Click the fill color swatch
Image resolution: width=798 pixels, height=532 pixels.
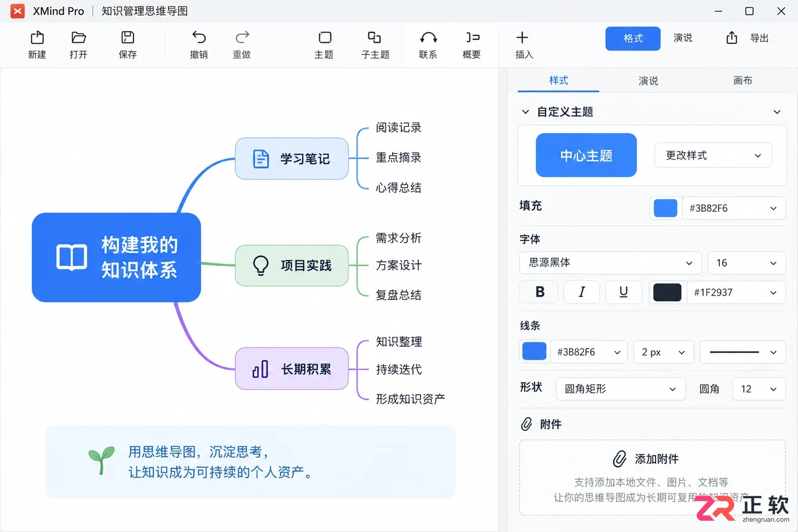click(x=666, y=208)
